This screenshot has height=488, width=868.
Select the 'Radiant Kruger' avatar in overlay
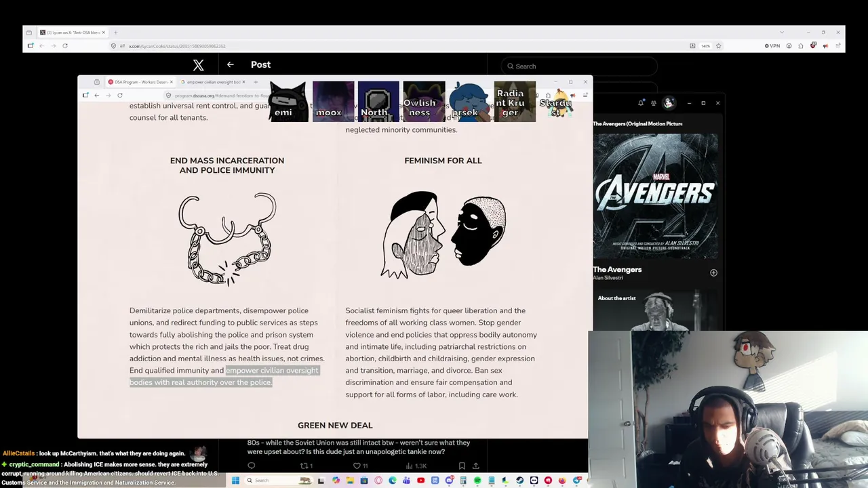(x=515, y=102)
